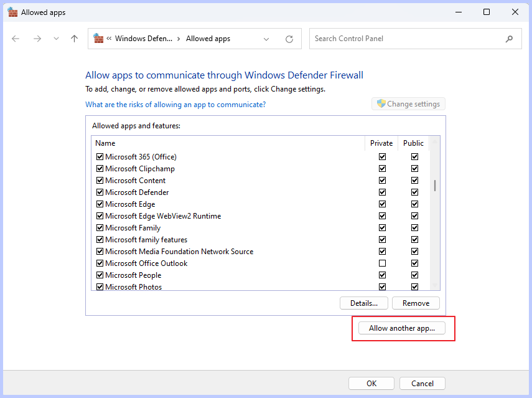Image resolution: width=532 pixels, height=398 pixels.
Task: Click the firewall icon in address bar
Action: (x=98, y=39)
